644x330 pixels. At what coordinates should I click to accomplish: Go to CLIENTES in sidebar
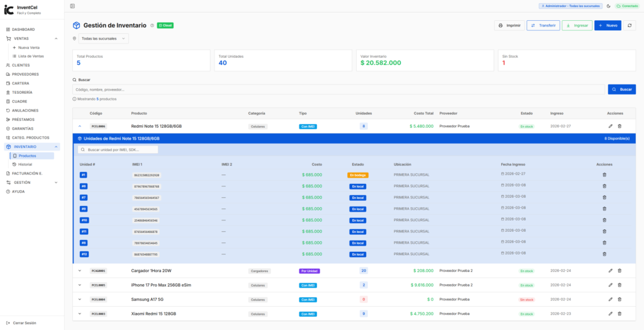(21, 65)
